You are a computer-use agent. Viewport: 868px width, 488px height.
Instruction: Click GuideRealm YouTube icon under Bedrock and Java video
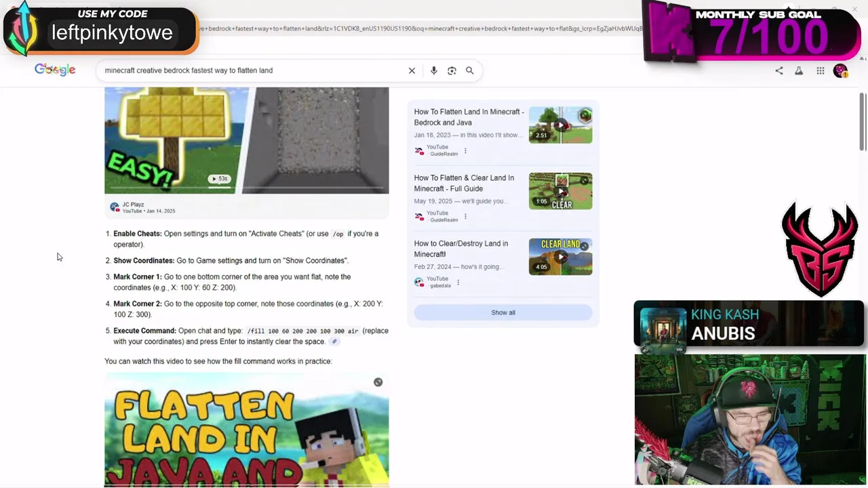pos(419,150)
